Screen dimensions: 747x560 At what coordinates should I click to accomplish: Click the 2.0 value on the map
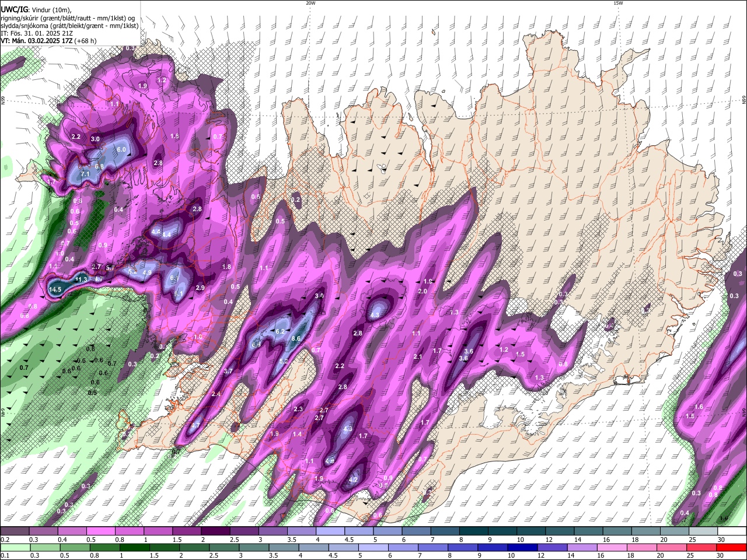(423, 291)
